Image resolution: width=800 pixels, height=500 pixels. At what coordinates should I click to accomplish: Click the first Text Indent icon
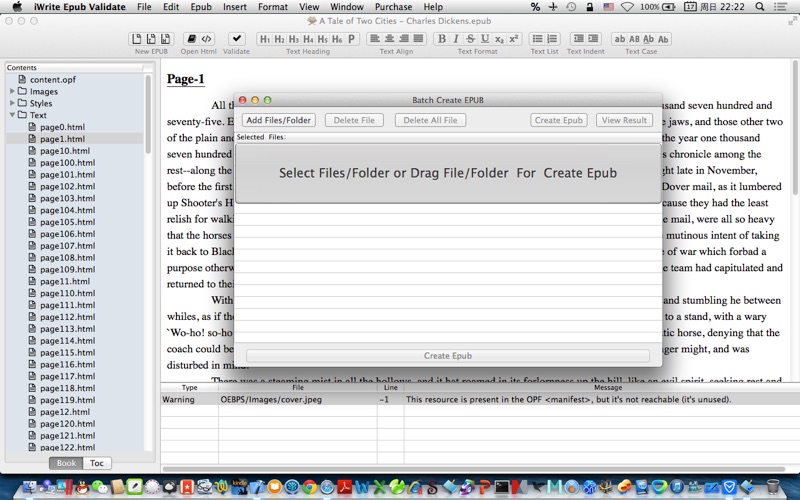tap(578, 39)
